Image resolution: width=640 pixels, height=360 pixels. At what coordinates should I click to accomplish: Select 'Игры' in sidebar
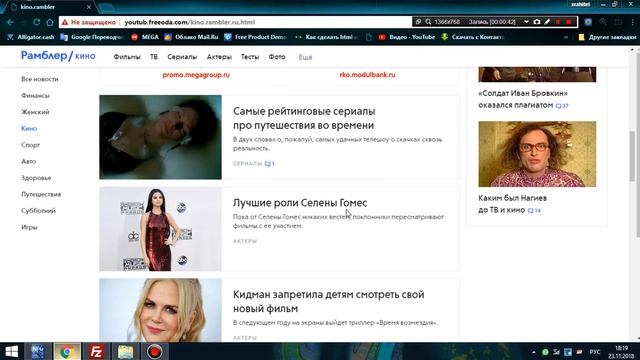pos(29,227)
